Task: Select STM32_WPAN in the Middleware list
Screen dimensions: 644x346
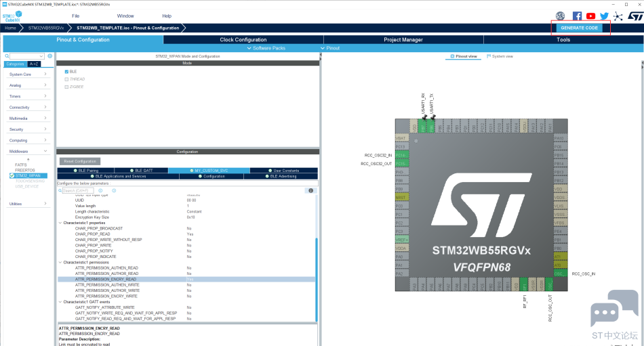Action: (x=28, y=175)
